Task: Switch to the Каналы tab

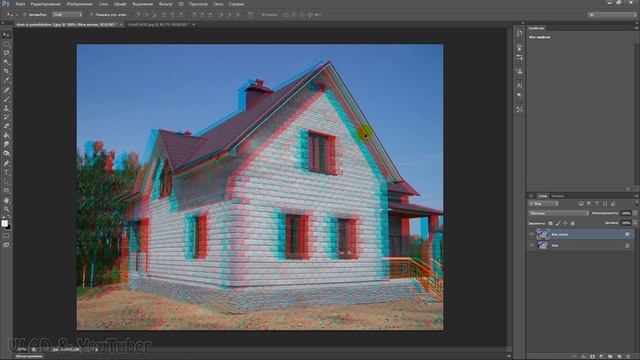Action: click(x=558, y=196)
